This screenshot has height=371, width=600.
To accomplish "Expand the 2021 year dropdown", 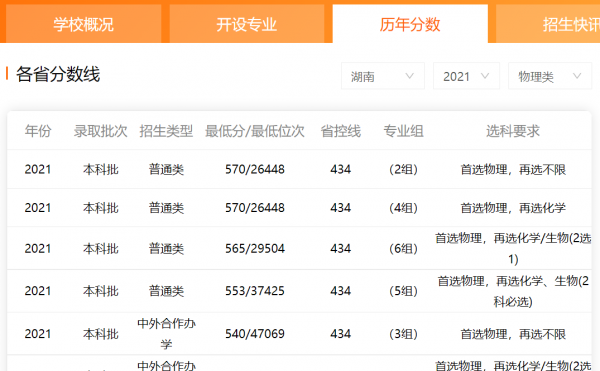I will 466,76.
